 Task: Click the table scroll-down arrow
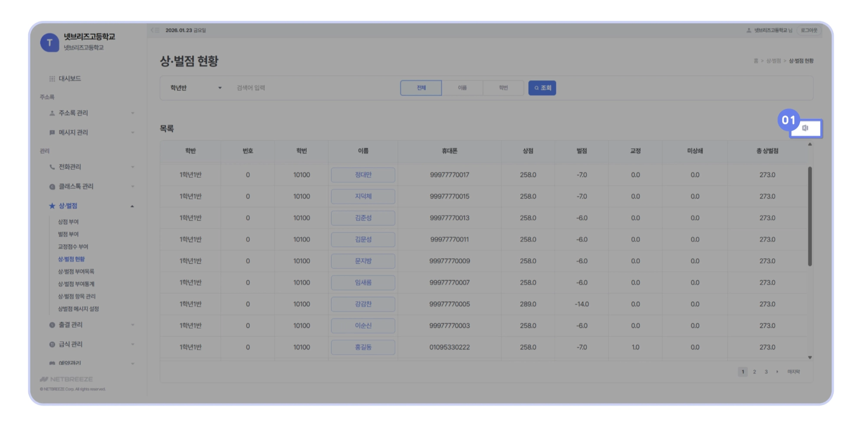810,358
